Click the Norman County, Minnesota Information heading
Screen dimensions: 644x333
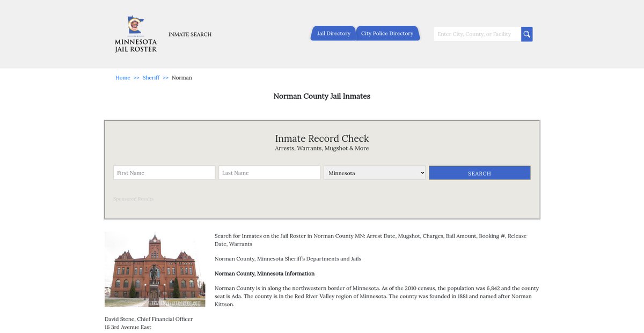point(265,273)
